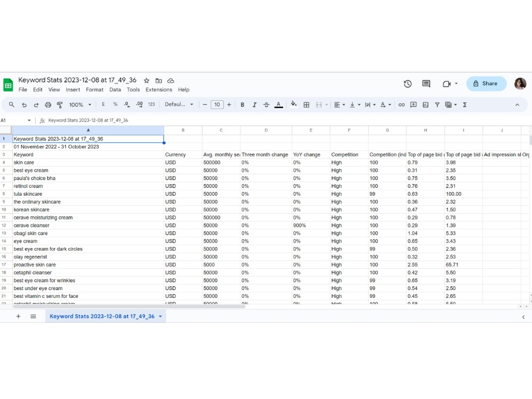Open the File menu
The image size is (532, 399).
23,89
